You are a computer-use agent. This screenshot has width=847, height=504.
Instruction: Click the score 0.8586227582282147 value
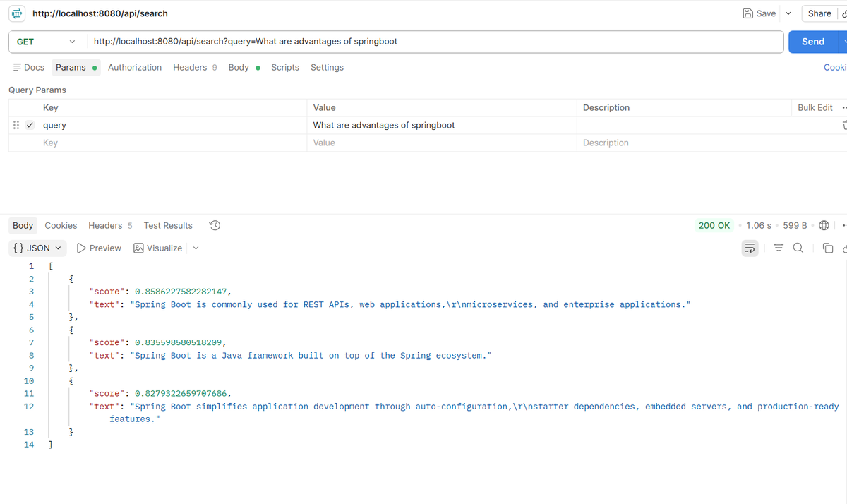pos(181,292)
